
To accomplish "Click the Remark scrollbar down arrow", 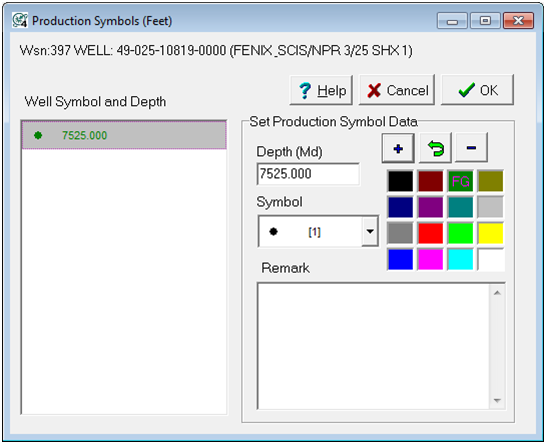I will [x=497, y=400].
